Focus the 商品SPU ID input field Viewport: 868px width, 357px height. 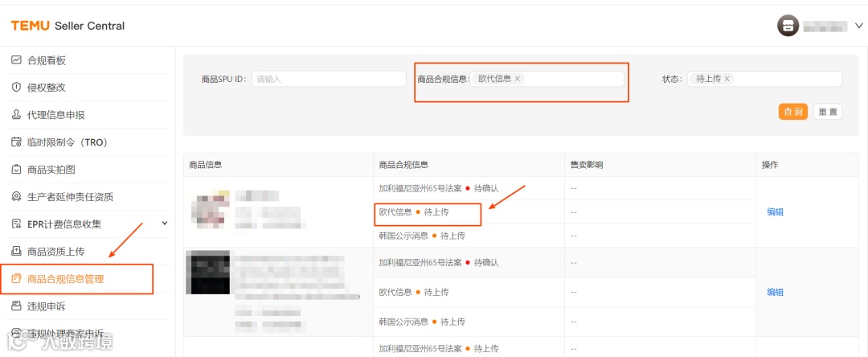[329, 79]
